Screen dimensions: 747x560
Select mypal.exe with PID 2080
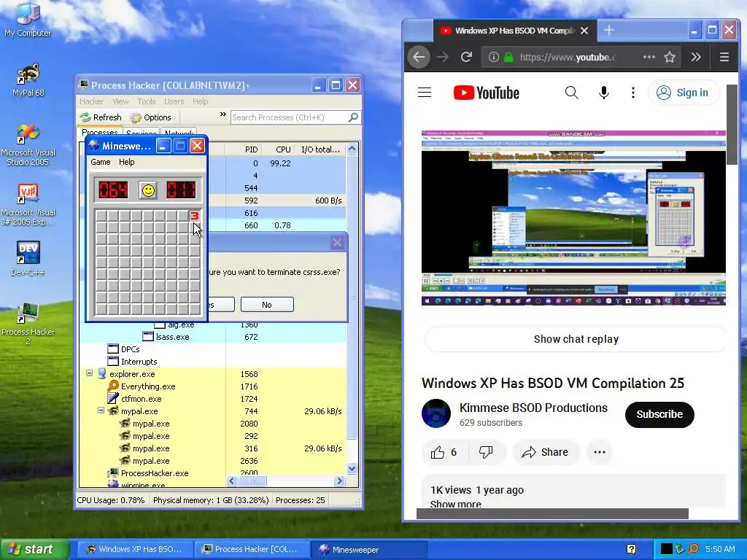(212, 424)
